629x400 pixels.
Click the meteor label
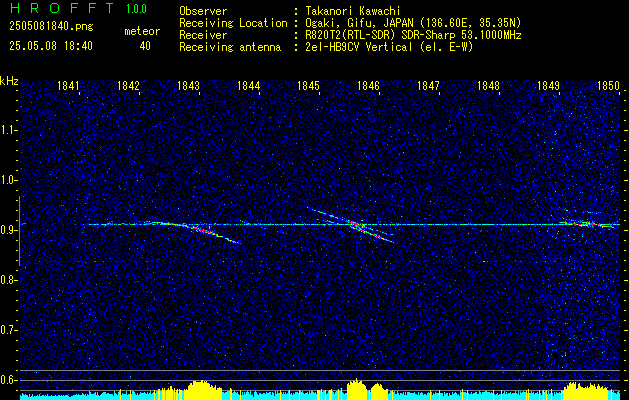(142, 31)
